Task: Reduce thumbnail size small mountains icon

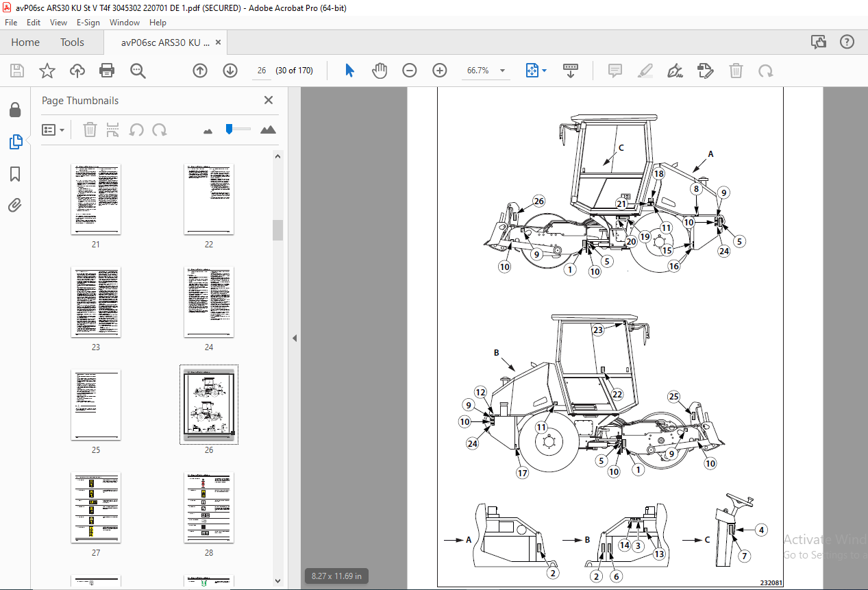Action: (x=208, y=130)
